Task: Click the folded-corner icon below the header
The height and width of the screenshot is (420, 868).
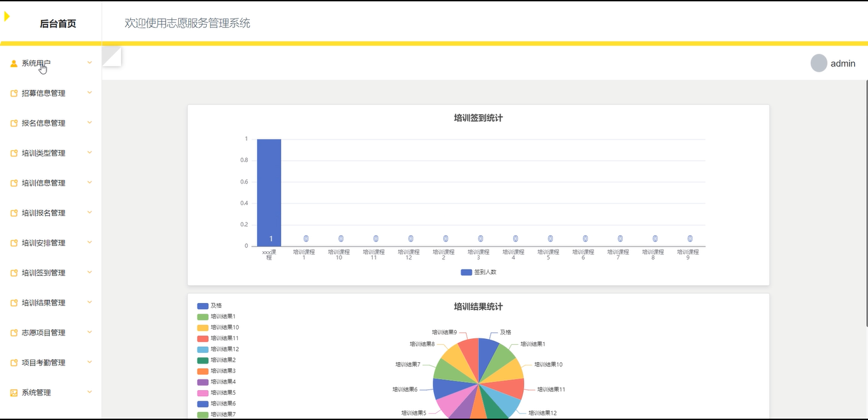Action: point(112,56)
